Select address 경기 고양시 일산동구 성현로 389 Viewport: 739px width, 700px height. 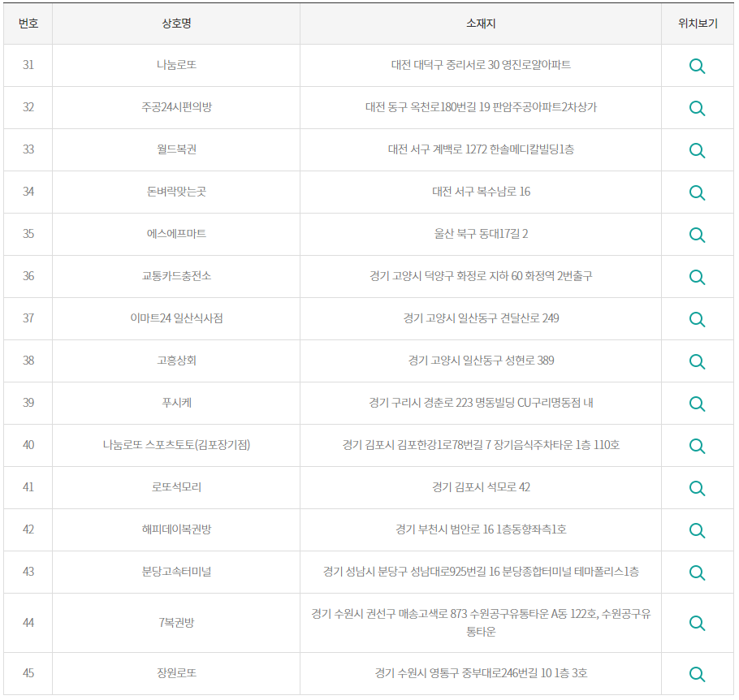click(x=481, y=361)
